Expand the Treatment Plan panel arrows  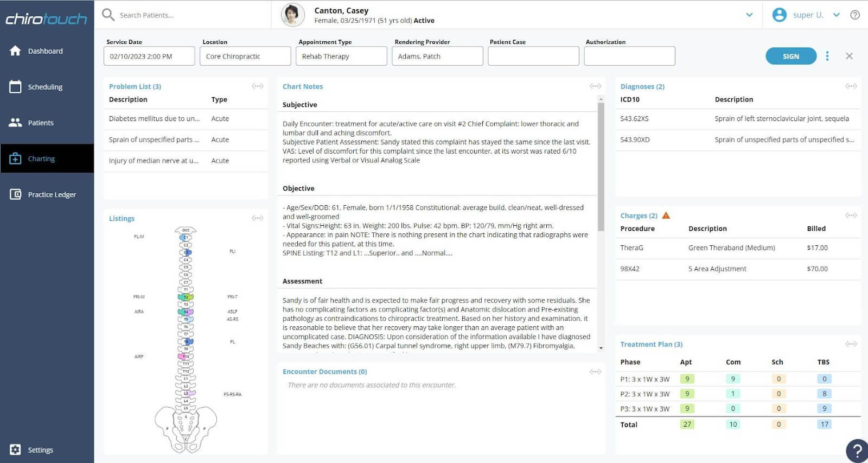tap(851, 344)
